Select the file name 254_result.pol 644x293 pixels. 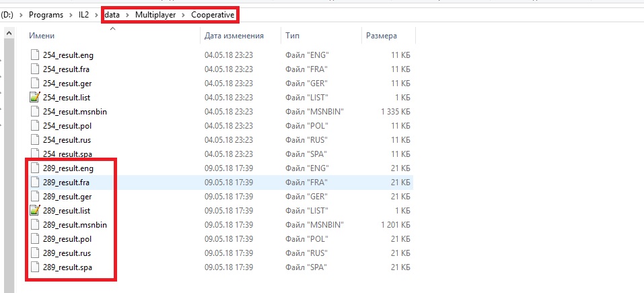[67, 126]
